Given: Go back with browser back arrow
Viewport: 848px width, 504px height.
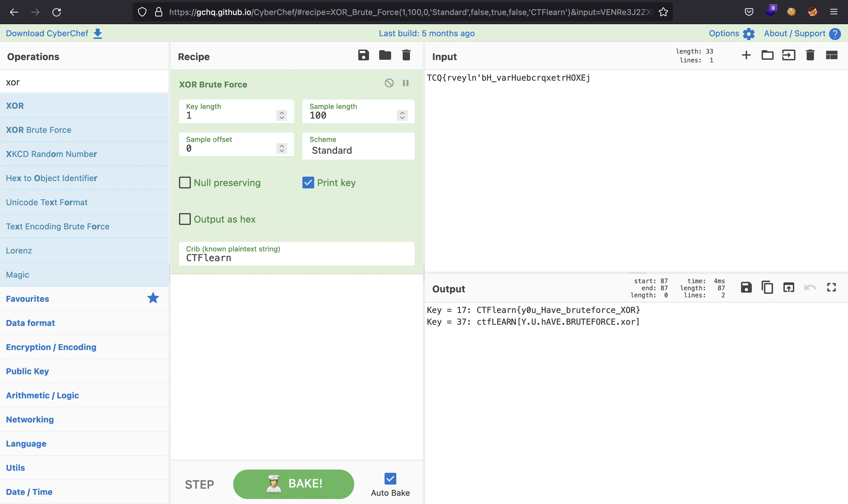Looking at the screenshot, I should [x=14, y=12].
